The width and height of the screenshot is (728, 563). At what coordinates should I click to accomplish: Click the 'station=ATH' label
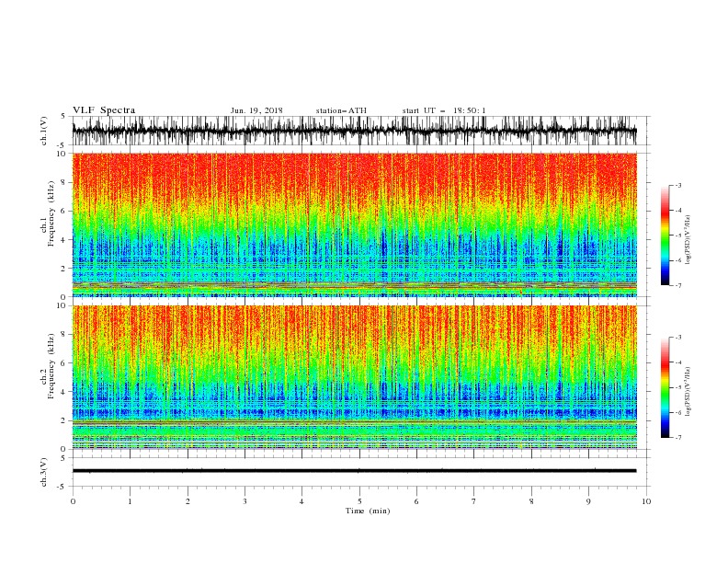click(341, 110)
